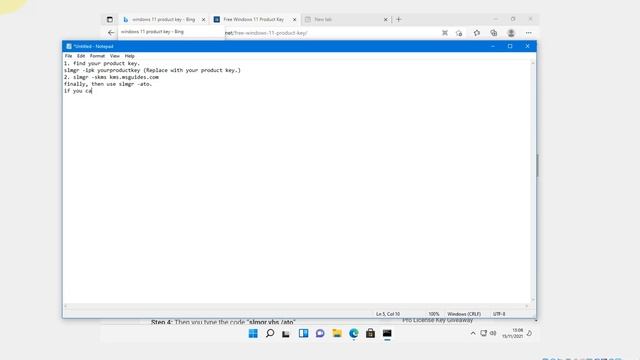Click Notepad vertical scrollbar
The image size is (640, 360).
tap(533, 182)
